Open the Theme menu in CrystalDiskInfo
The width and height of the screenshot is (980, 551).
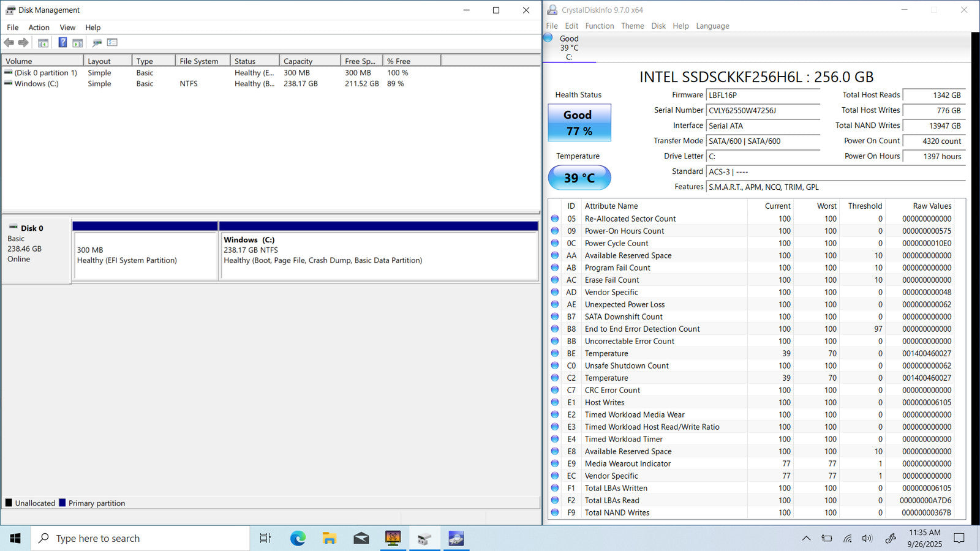[632, 26]
